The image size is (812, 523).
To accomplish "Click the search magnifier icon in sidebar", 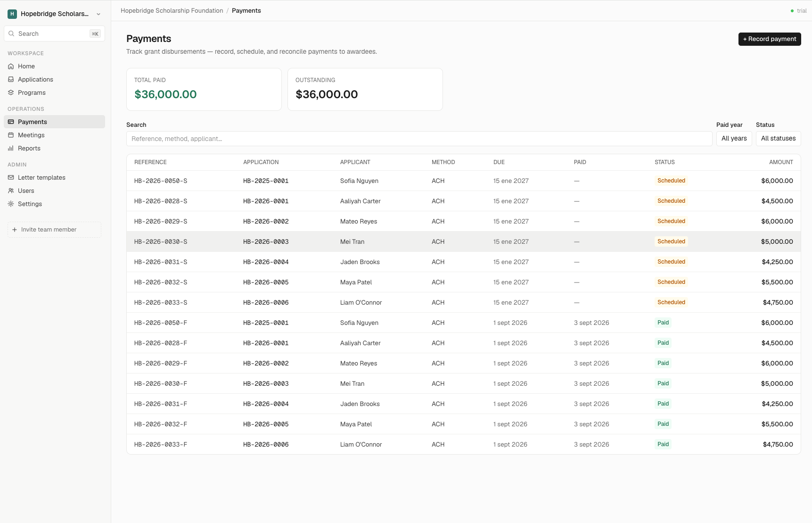I will pyautogui.click(x=11, y=33).
